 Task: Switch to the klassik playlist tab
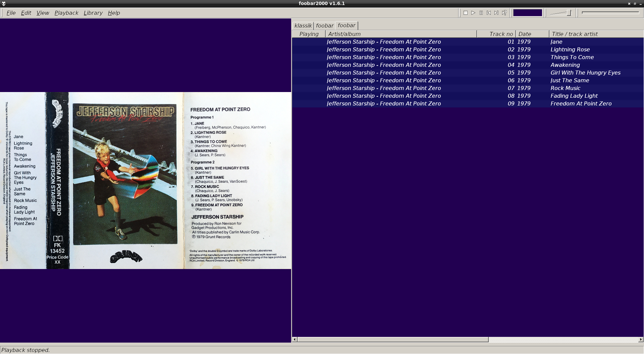(x=303, y=26)
